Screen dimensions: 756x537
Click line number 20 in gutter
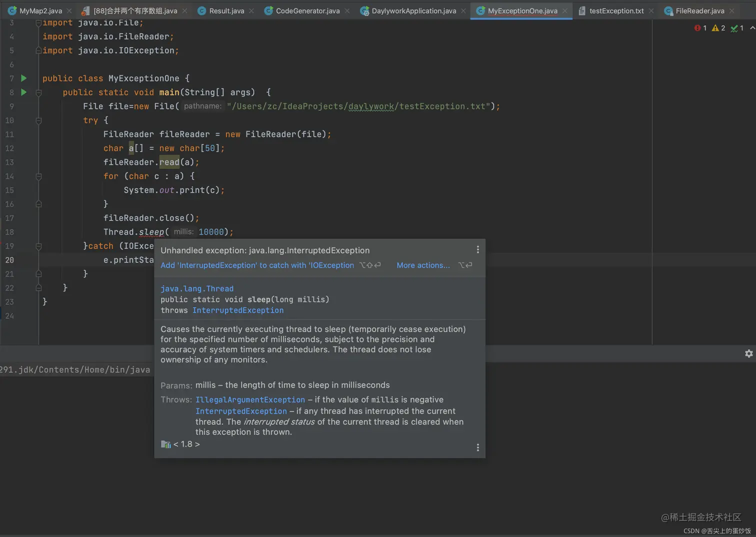[9, 260]
